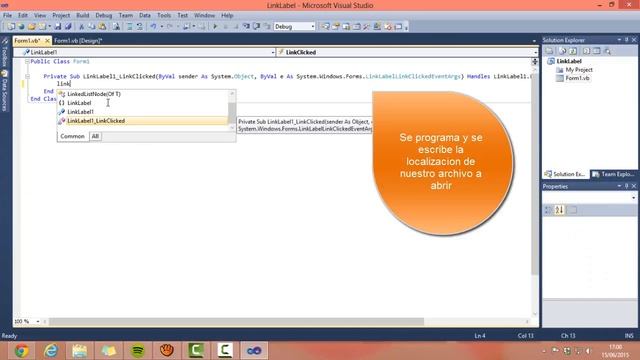Toggle auto-hide pin on Properties panel
This screenshot has width=640, height=360.
point(627,186)
